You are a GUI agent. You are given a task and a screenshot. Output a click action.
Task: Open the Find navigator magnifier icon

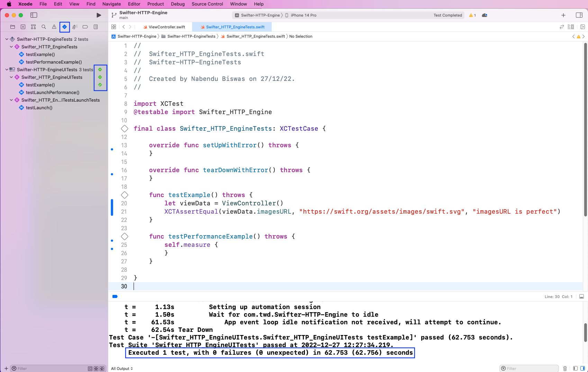coord(44,27)
